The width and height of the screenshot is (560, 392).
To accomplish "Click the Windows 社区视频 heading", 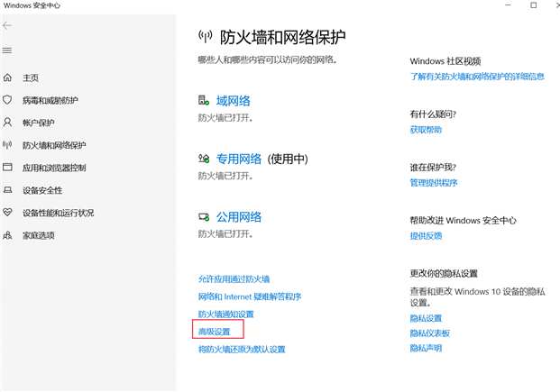I will pyautogui.click(x=445, y=61).
